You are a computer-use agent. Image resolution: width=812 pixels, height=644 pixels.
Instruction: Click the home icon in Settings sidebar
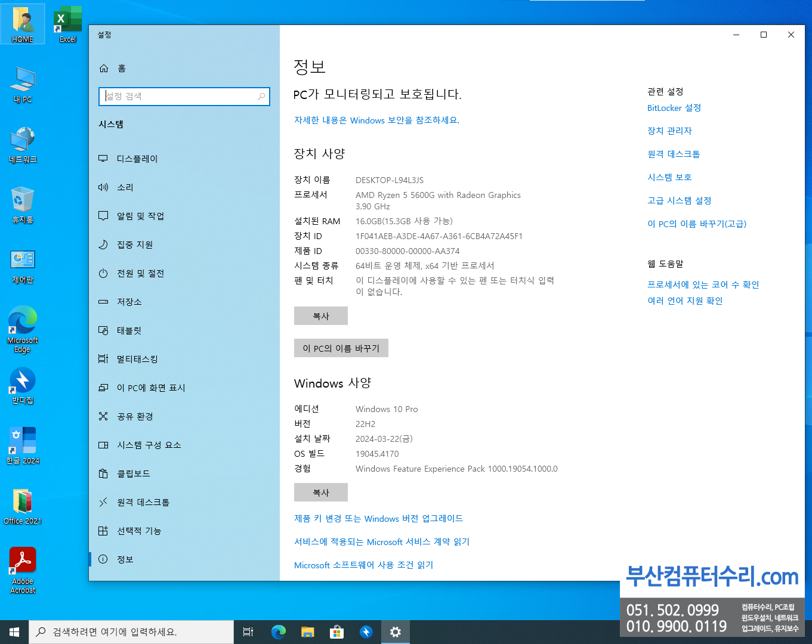pyautogui.click(x=104, y=69)
